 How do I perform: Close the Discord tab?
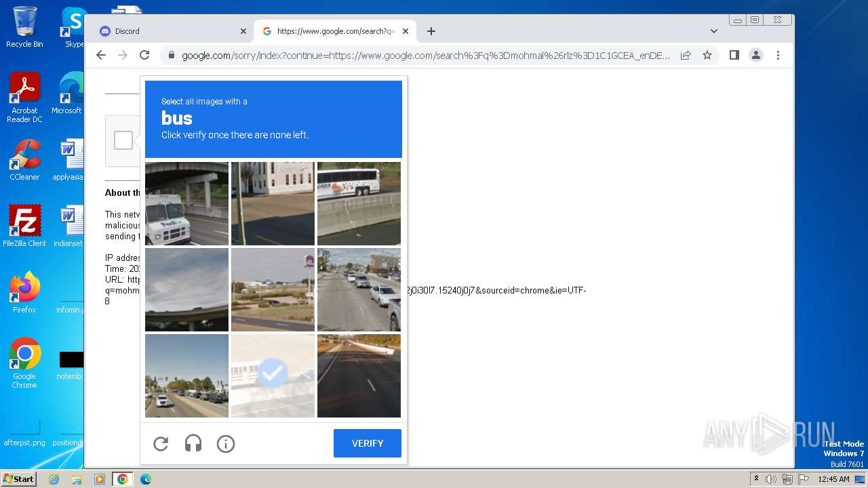[243, 31]
